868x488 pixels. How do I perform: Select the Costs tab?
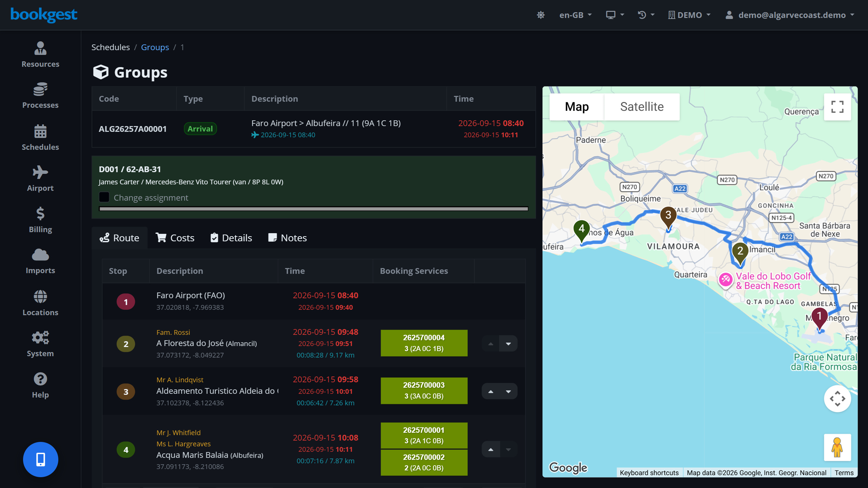(175, 238)
